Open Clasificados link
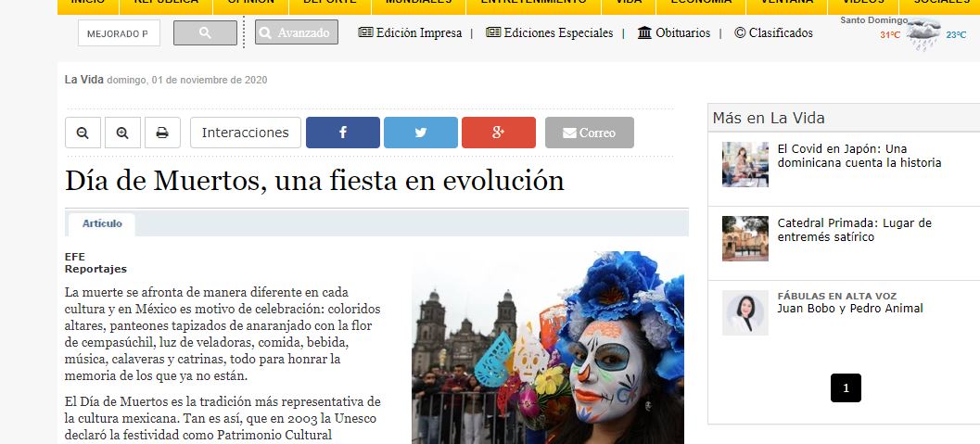Screen dimensions: 980x444 (774, 33)
